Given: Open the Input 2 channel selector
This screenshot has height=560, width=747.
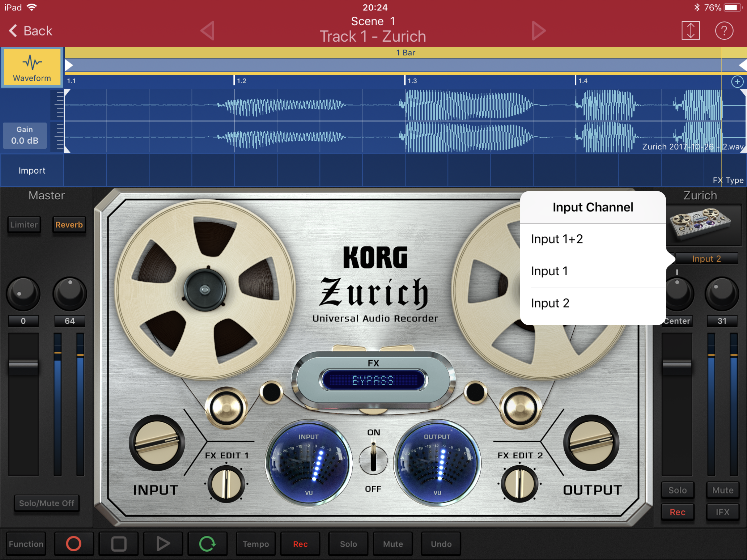Looking at the screenshot, I should coord(706,259).
